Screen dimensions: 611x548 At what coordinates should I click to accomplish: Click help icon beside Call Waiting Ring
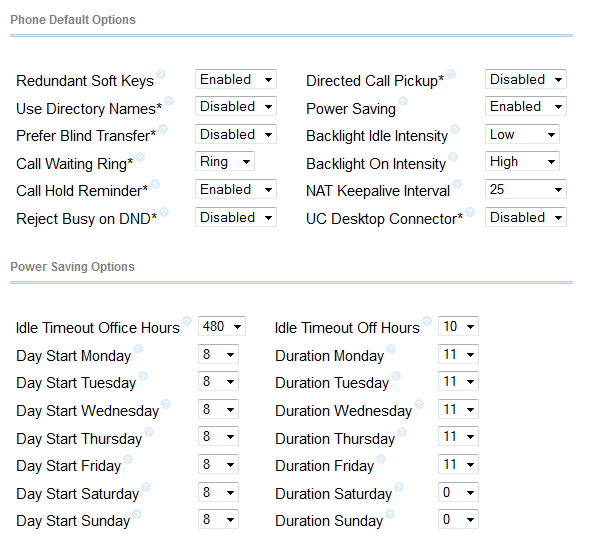click(x=140, y=157)
